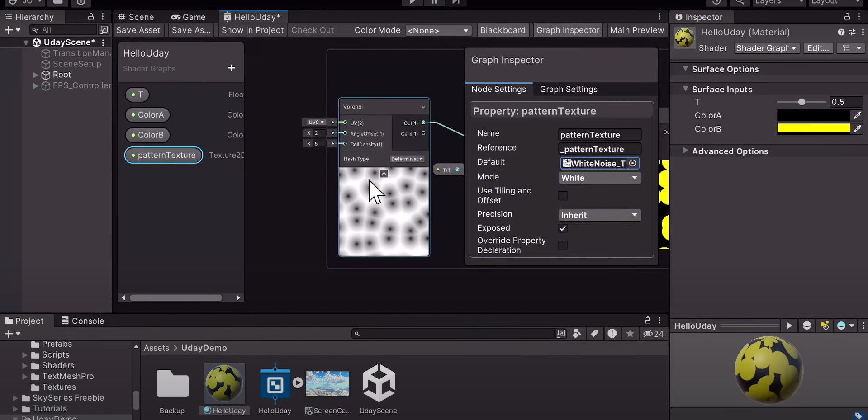
Task: Switch to Console tab
Action: (83, 321)
